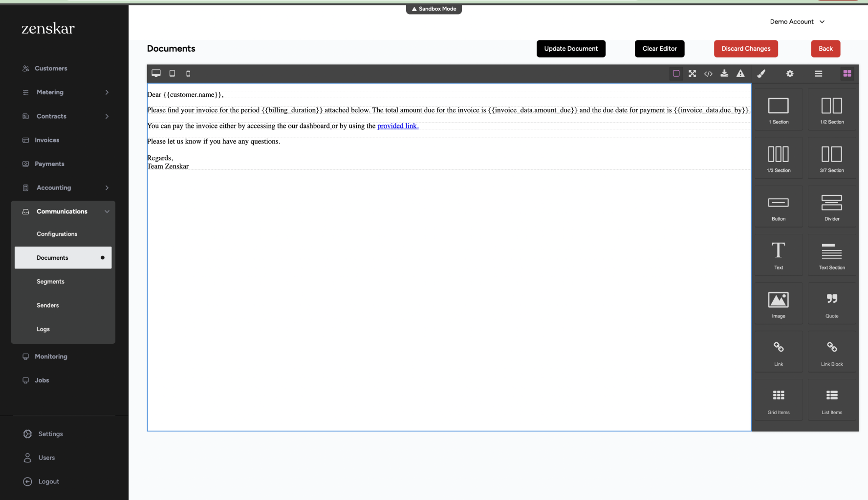This screenshot has height=500, width=868.
Task: Select the 1/2 Section block
Action: tap(832, 109)
